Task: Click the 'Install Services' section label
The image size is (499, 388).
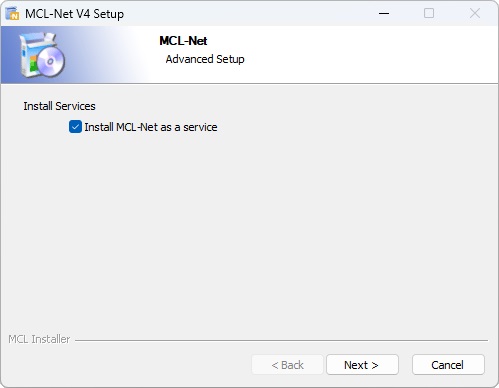Action: click(59, 106)
